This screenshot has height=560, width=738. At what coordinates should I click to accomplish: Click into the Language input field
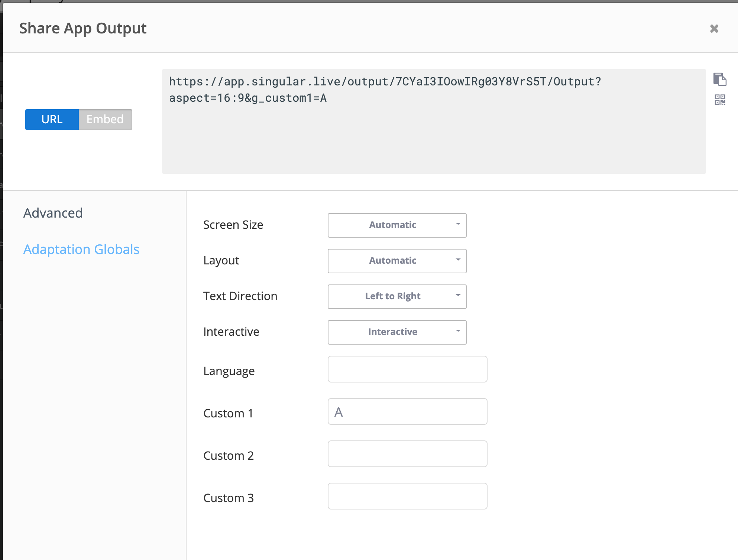tap(407, 369)
